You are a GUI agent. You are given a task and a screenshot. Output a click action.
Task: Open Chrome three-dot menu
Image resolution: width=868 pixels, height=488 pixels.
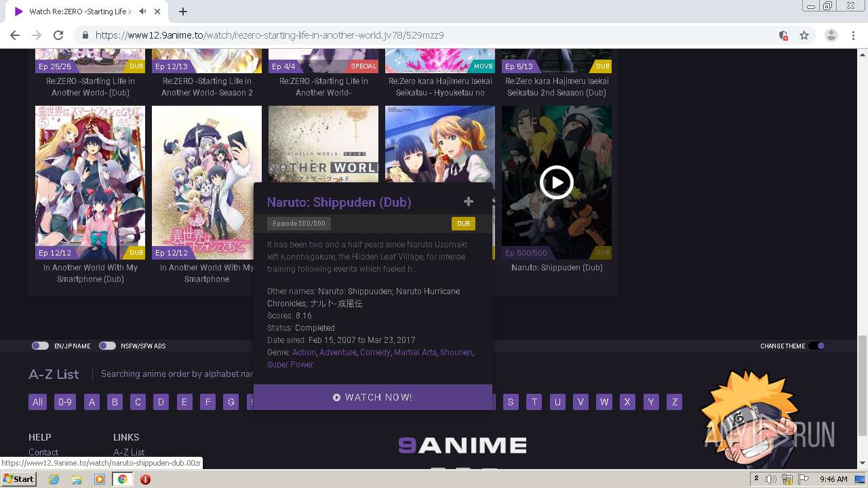click(x=853, y=35)
